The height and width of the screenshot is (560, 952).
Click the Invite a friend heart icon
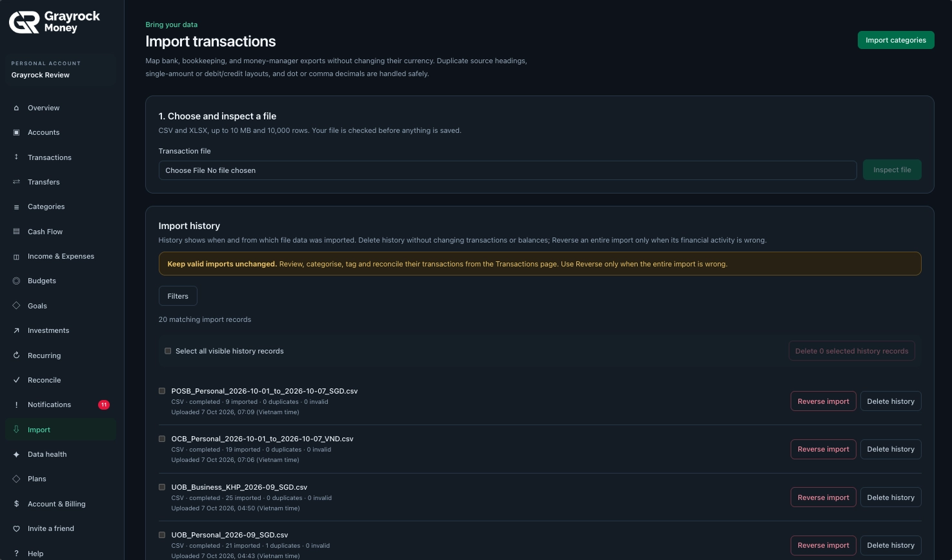[x=16, y=528]
